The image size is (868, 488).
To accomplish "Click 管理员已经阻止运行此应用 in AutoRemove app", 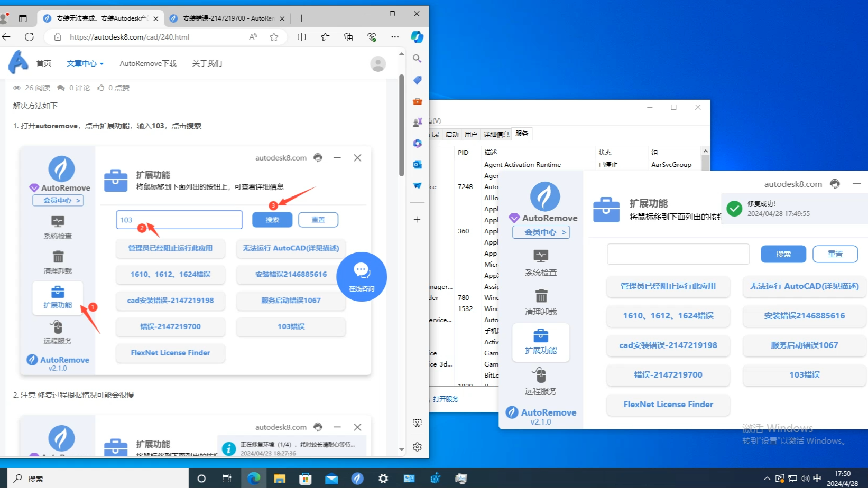I will [x=668, y=286].
